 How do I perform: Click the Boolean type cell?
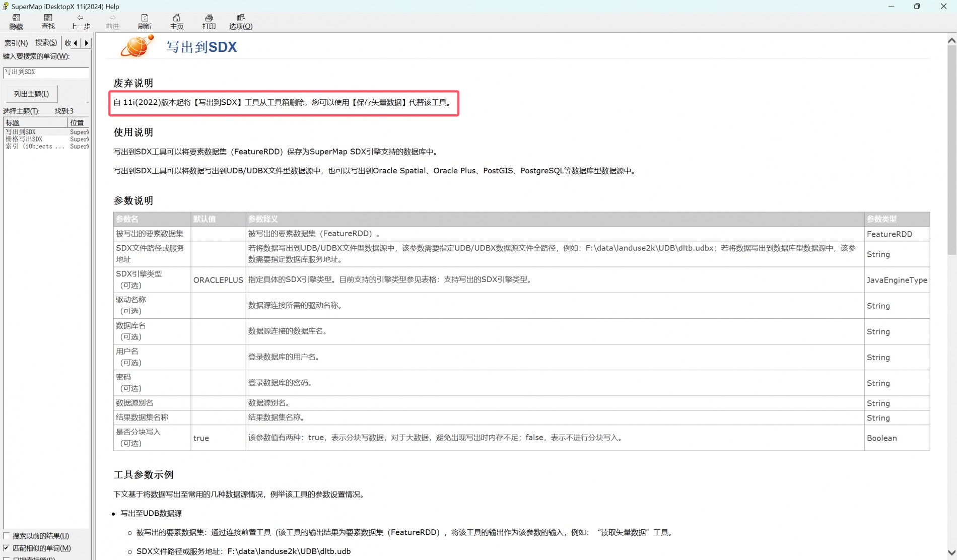pyautogui.click(x=897, y=438)
